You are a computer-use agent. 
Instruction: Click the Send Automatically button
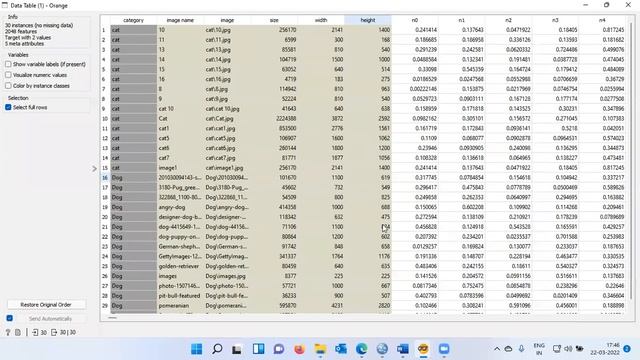(x=50, y=318)
